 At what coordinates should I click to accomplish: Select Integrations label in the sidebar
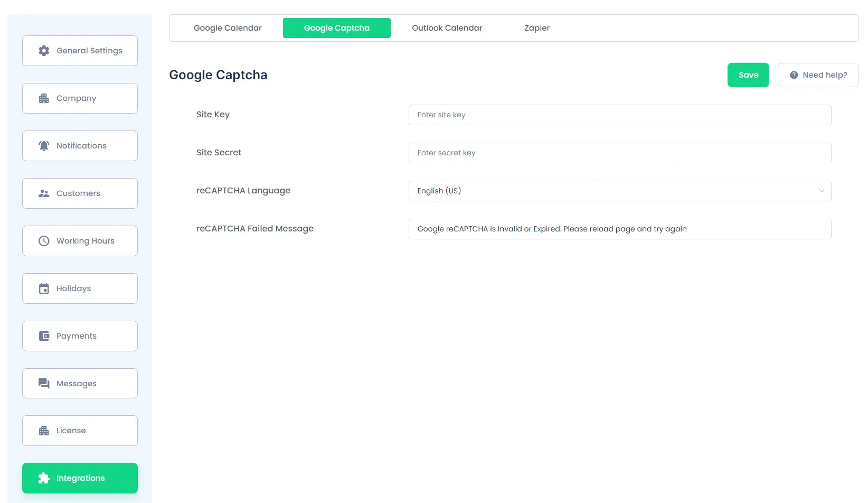pyautogui.click(x=81, y=478)
